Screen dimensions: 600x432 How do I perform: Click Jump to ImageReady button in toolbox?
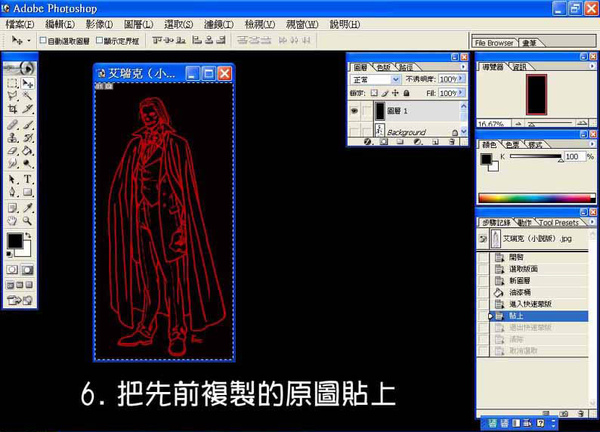click(x=20, y=301)
